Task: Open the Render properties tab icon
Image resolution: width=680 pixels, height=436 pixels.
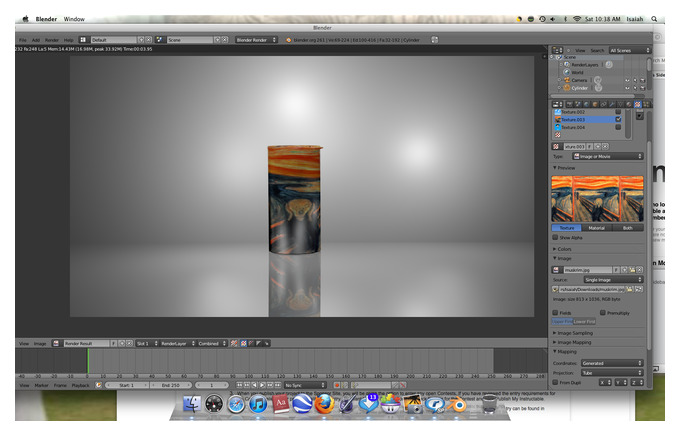Action: pos(569,104)
